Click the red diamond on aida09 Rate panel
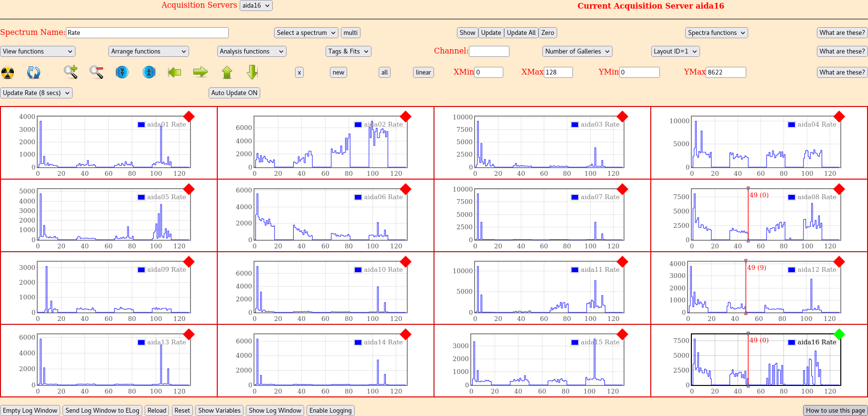 [x=189, y=262]
